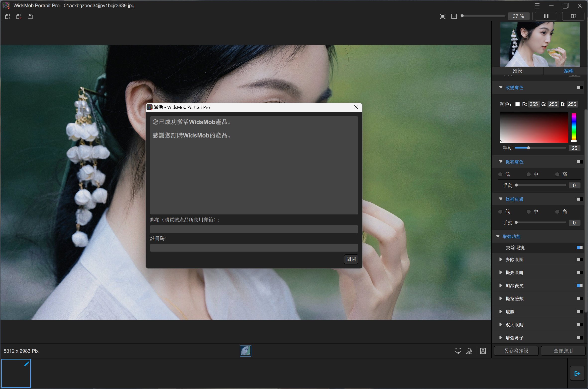Expand the 瘦臉 triangle
The width and height of the screenshot is (588, 389).
[x=501, y=311]
